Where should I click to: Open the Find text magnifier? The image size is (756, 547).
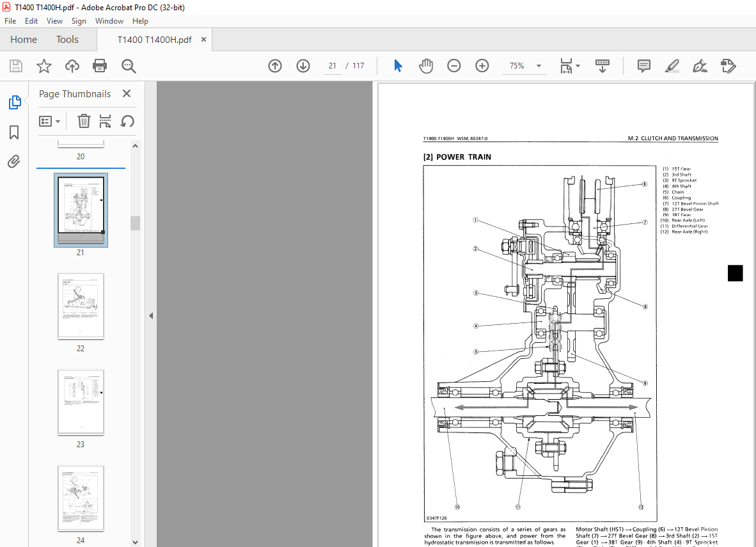[x=129, y=66]
